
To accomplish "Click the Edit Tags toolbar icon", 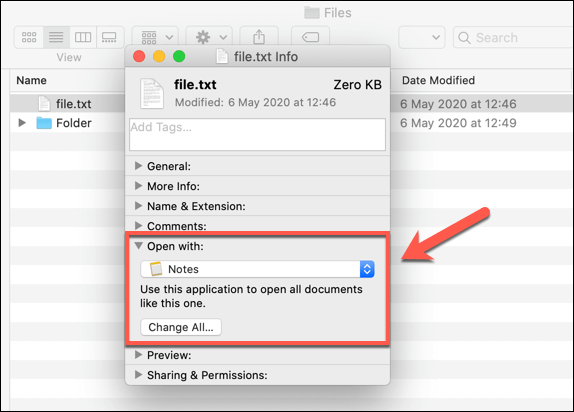I will (310, 37).
